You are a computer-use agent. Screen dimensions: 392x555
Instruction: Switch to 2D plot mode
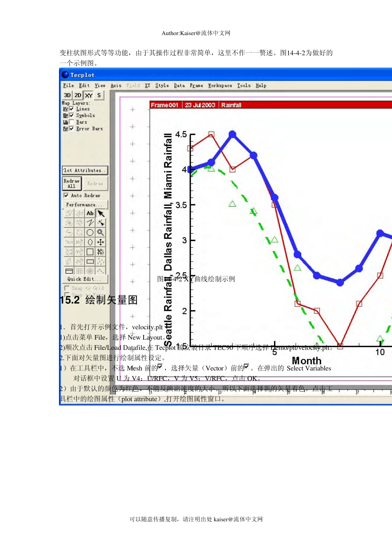[x=78, y=95]
